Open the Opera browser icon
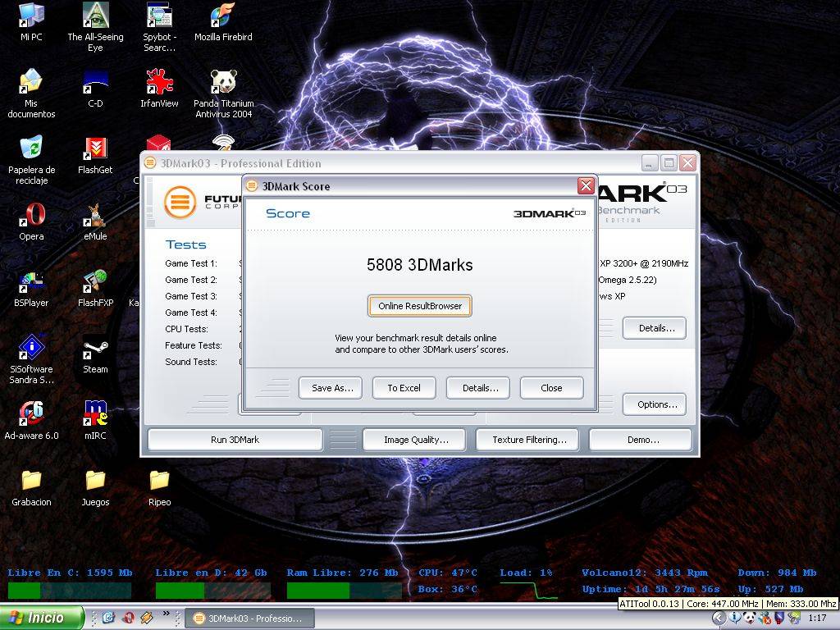 coord(31,221)
